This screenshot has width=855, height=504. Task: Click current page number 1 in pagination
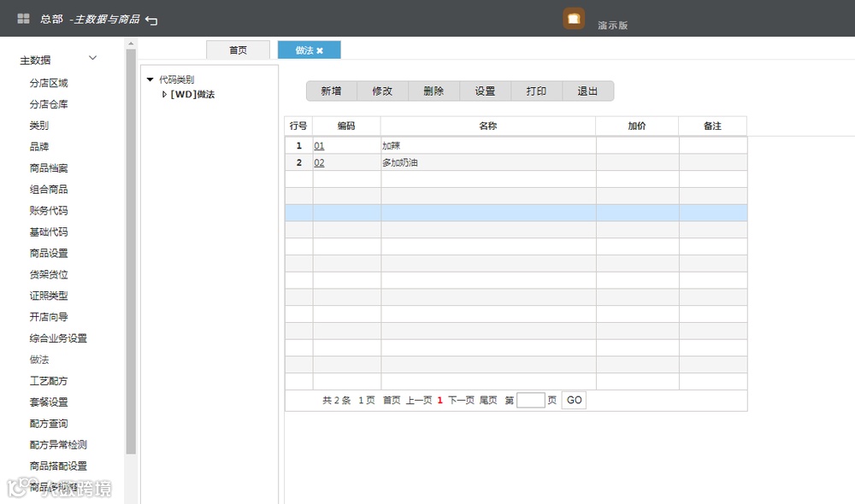440,401
